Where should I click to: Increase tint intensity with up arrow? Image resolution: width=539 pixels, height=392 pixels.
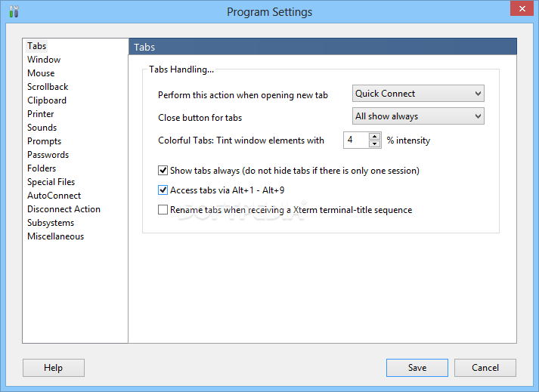pyautogui.click(x=374, y=137)
